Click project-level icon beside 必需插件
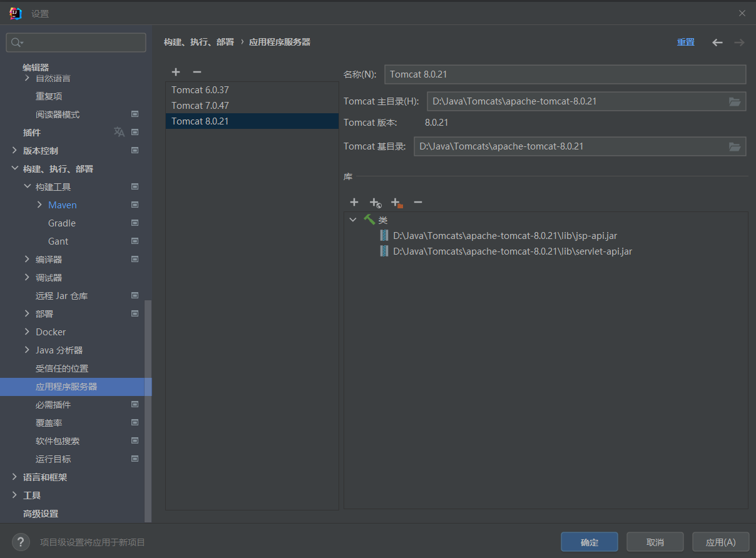The height and width of the screenshot is (558, 756). [135, 404]
